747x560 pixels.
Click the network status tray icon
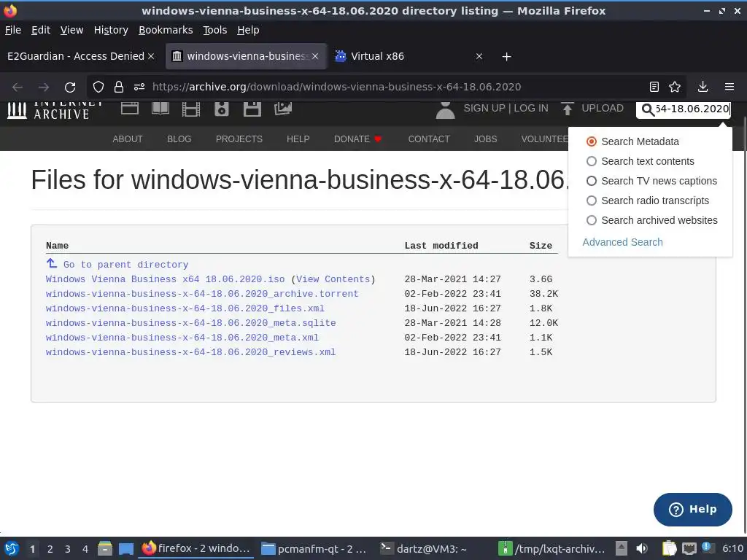[689, 548]
